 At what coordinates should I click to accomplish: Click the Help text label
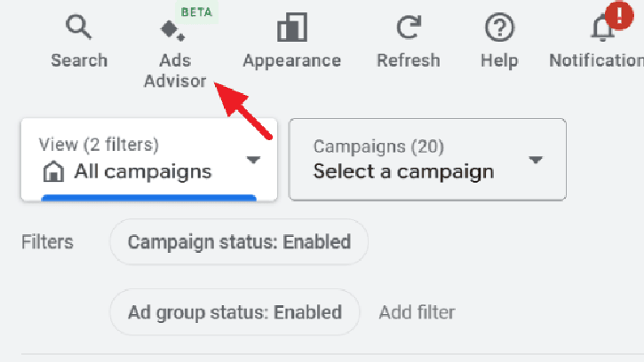click(x=499, y=60)
